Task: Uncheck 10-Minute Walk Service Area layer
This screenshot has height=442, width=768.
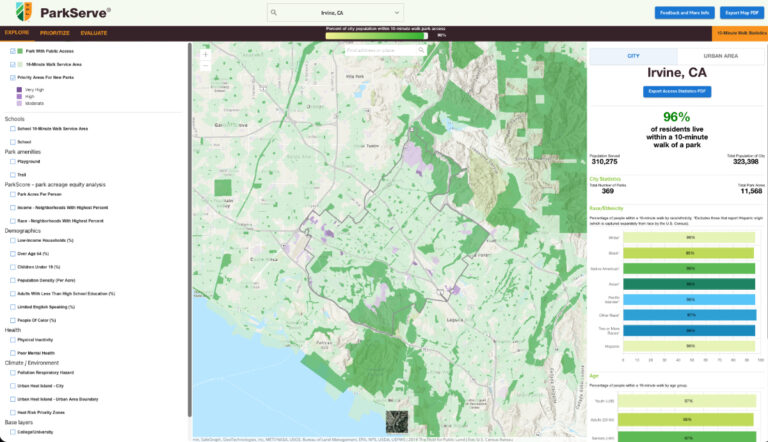Action: (x=13, y=64)
